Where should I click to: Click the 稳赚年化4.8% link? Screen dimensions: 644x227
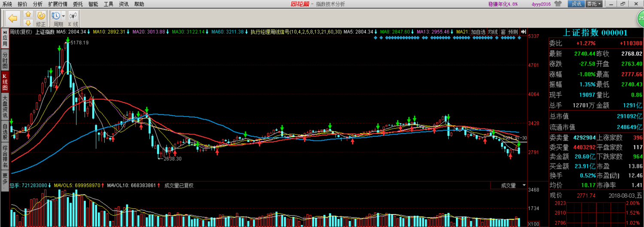[x=503, y=4]
